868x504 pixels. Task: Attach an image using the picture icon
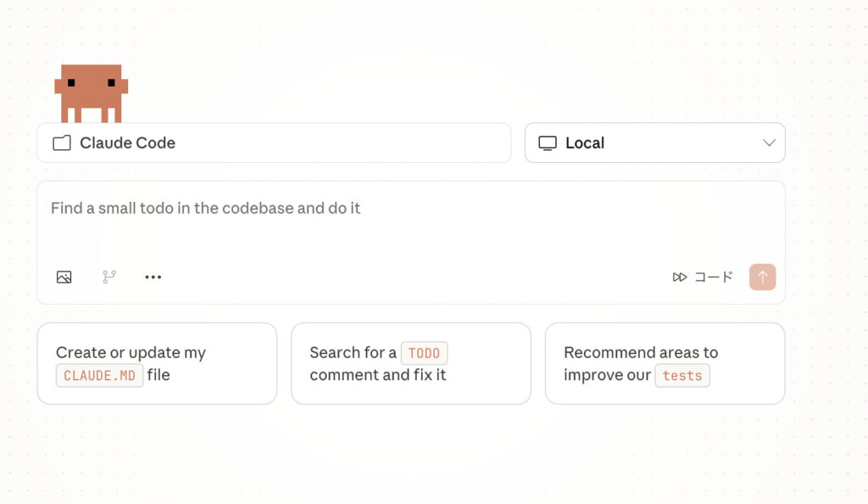[64, 277]
